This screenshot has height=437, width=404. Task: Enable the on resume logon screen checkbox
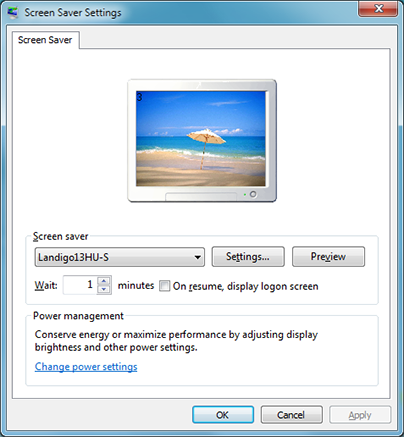click(x=164, y=286)
